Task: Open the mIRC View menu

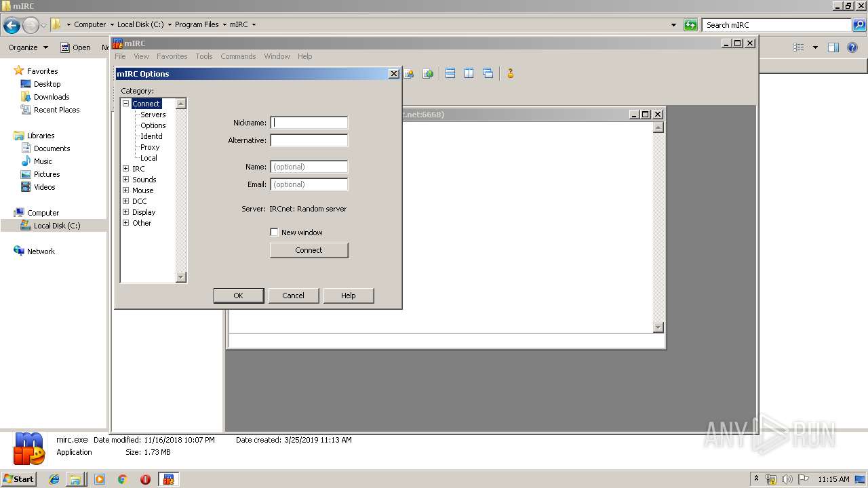Action: click(x=141, y=56)
